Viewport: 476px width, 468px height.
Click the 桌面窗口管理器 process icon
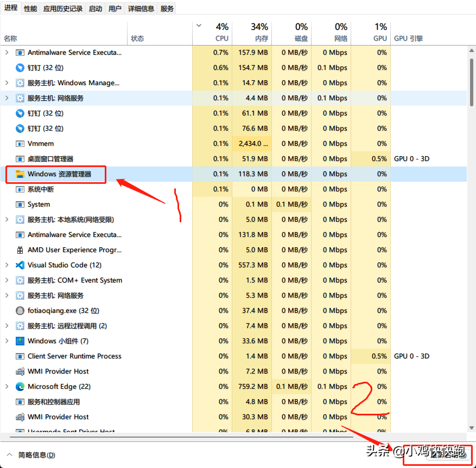(20, 159)
